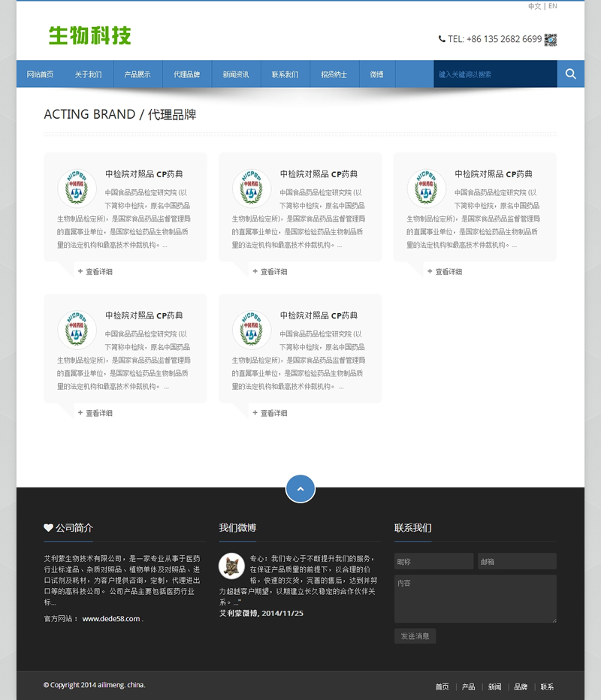
Task: Expand 查看详细 under the top-right brand card
Action: click(x=448, y=272)
